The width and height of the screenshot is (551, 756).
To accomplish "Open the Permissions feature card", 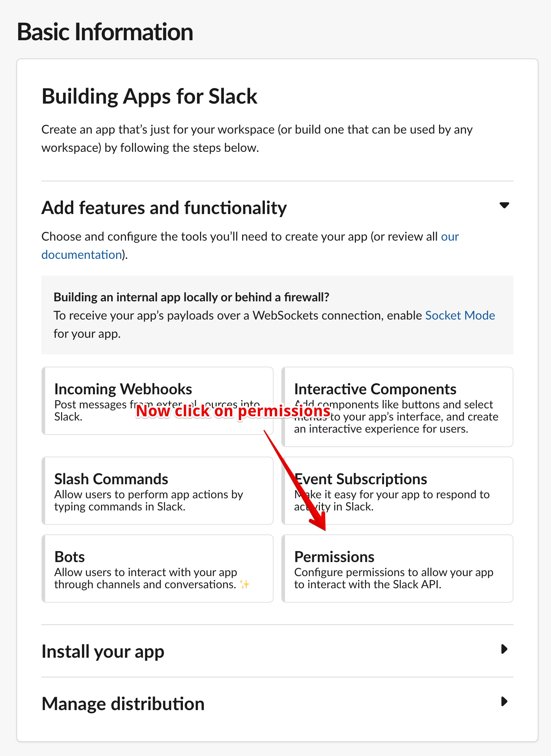I will click(397, 568).
